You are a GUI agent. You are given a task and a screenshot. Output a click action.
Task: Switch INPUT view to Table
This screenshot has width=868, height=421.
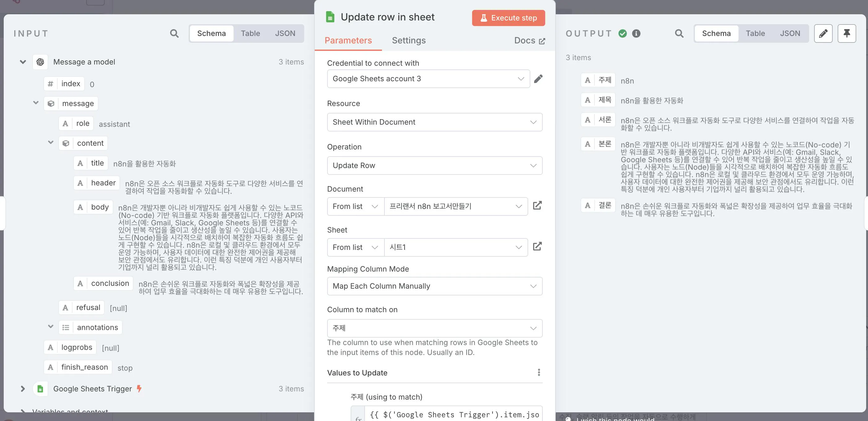click(250, 33)
